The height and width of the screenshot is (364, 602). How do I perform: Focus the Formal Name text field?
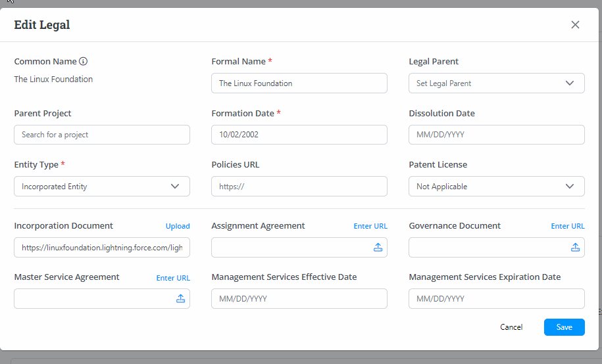[299, 83]
